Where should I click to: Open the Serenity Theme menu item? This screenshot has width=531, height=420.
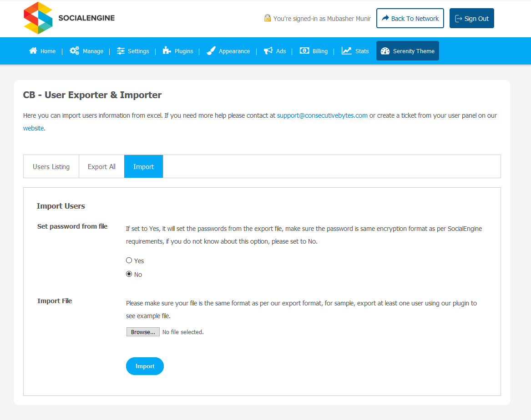click(407, 51)
